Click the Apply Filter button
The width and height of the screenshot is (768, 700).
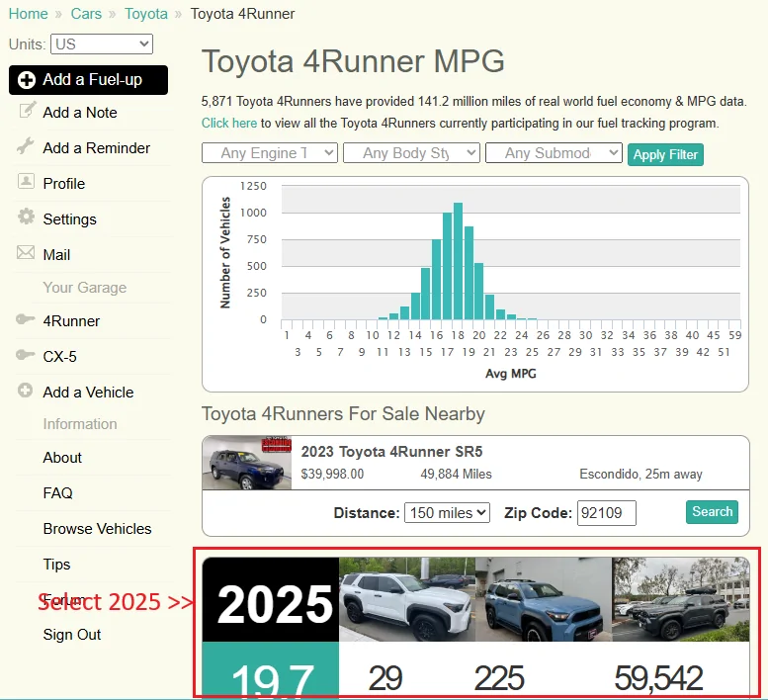665,155
